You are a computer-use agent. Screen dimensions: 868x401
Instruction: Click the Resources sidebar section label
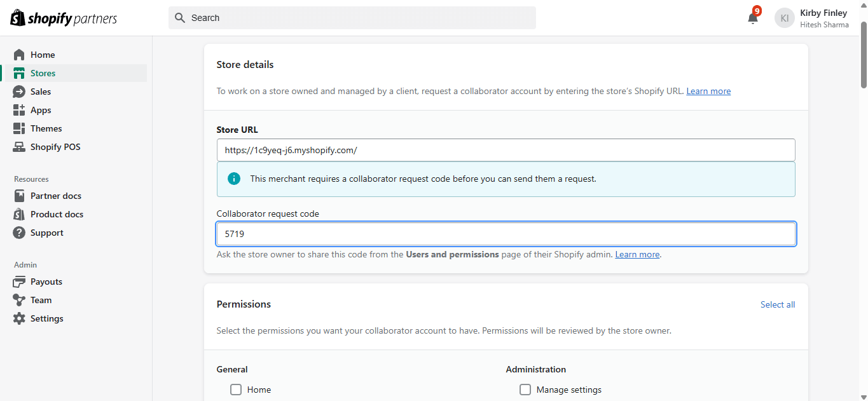(31, 179)
